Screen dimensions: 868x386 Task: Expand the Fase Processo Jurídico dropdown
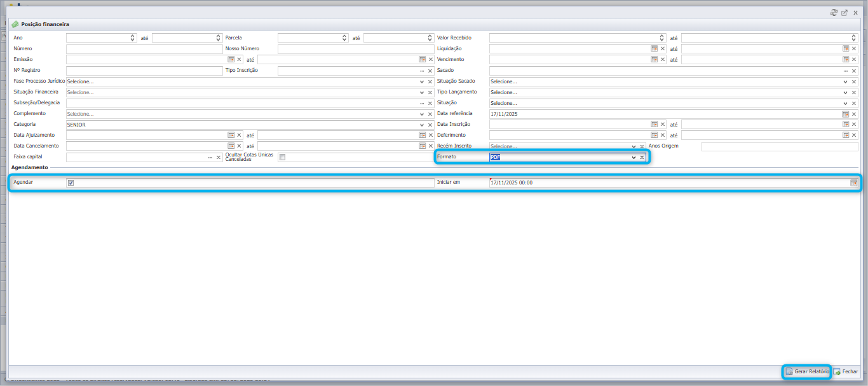tap(422, 81)
